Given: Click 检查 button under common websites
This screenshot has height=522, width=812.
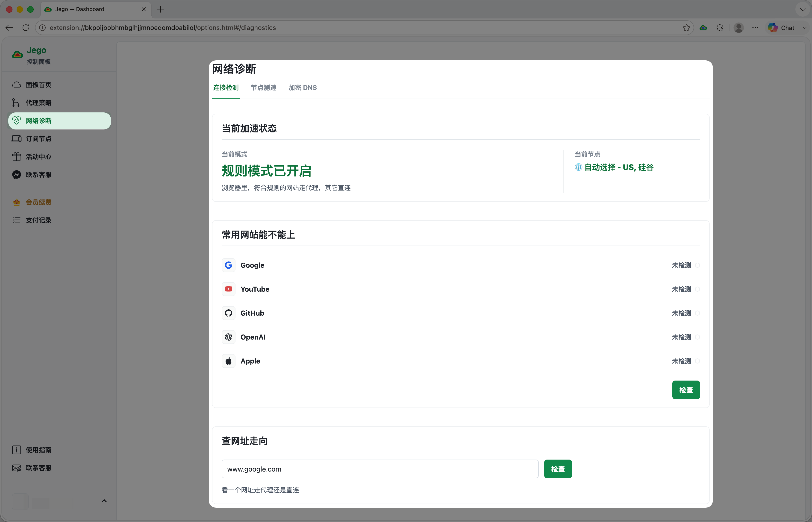Looking at the screenshot, I should click(686, 390).
